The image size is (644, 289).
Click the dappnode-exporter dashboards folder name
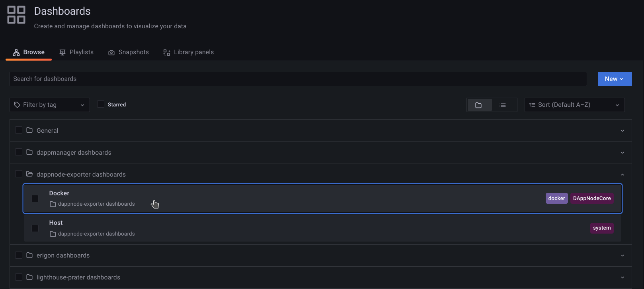(x=81, y=175)
